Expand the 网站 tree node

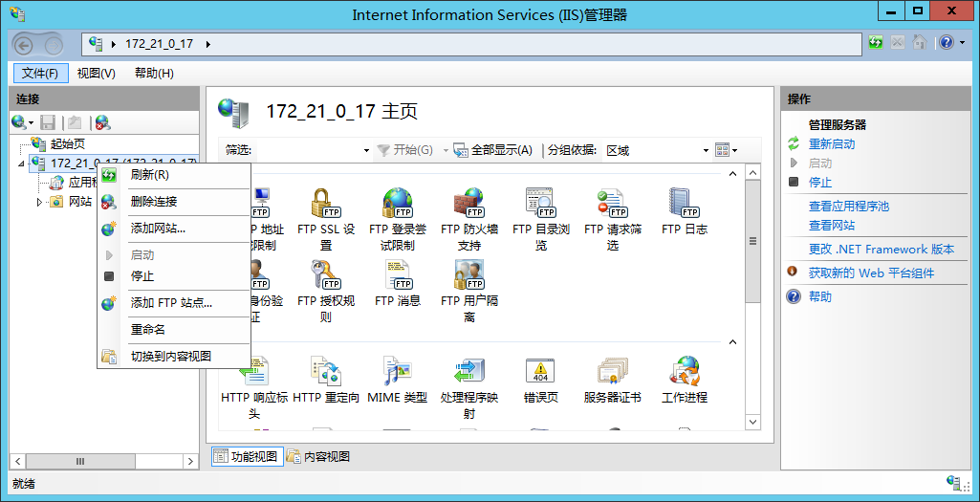pos(39,202)
